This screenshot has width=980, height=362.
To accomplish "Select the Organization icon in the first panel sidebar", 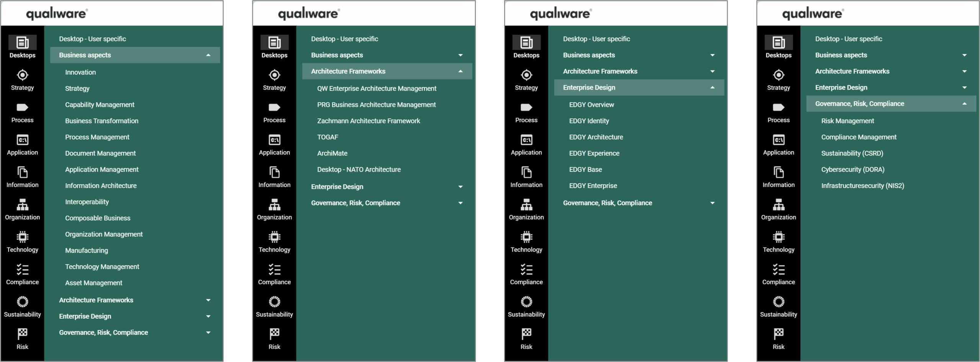I will coord(23,205).
